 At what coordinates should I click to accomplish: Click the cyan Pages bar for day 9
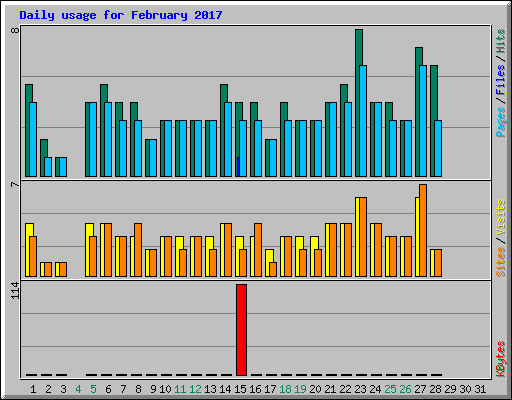coord(153,158)
